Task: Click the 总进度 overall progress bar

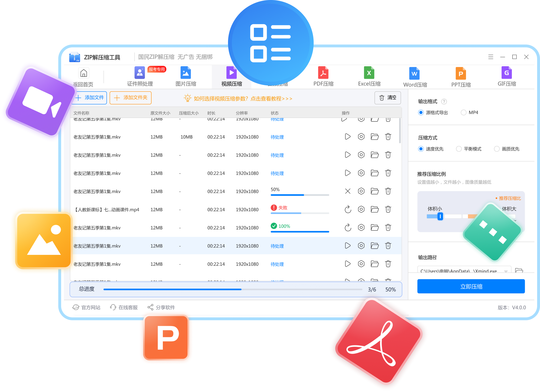Action: coord(233,289)
